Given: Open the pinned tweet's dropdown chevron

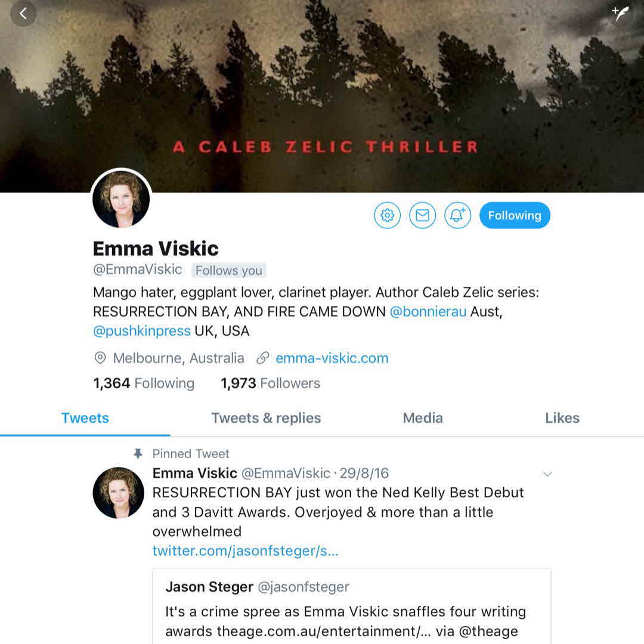Looking at the screenshot, I should tap(547, 474).
